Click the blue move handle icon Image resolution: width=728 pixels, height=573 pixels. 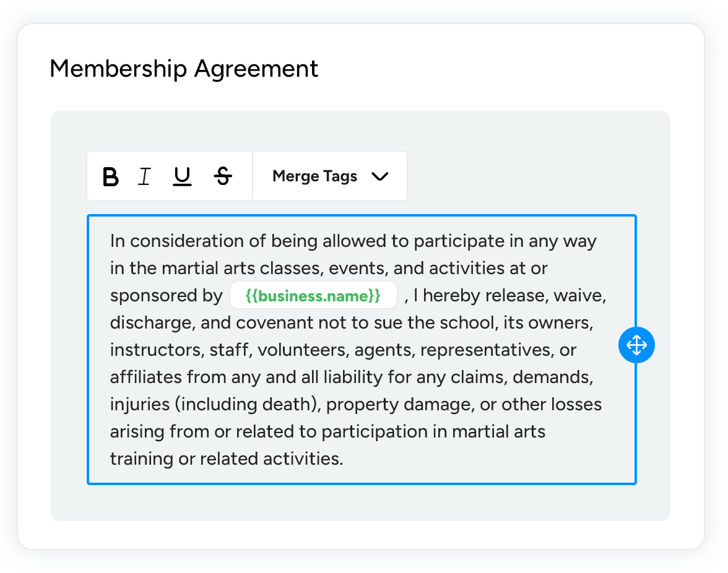[636, 345]
